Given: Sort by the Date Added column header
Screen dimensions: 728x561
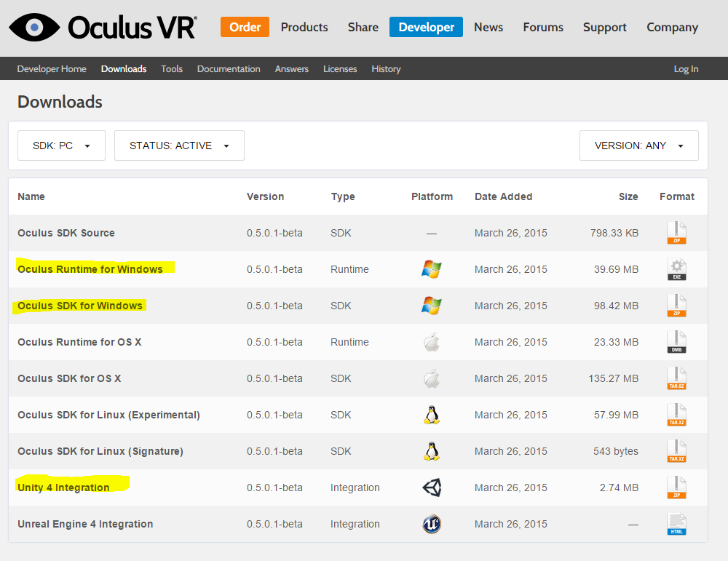Looking at the screenshot, I should (503, 196).
